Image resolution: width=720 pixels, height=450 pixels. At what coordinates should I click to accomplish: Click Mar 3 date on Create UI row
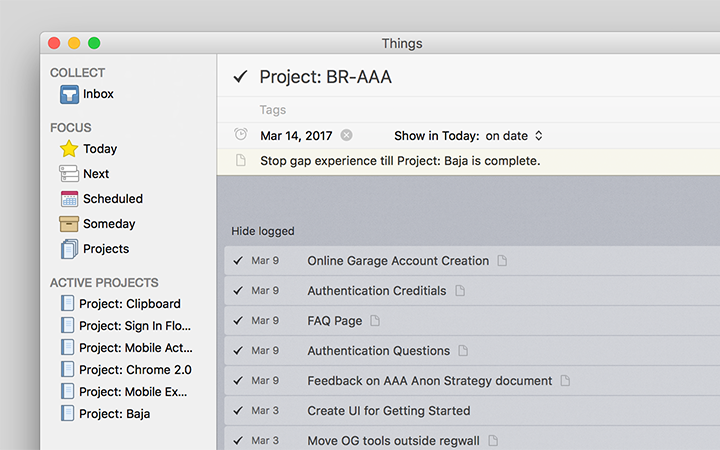coord(265,411)
